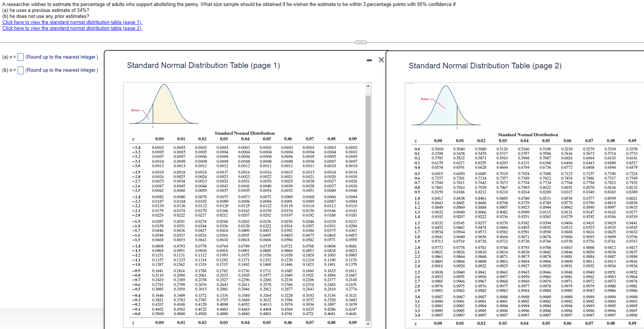
Task: Click the bell curve graph in page 1 table
Action: click(x=164, y=104)
